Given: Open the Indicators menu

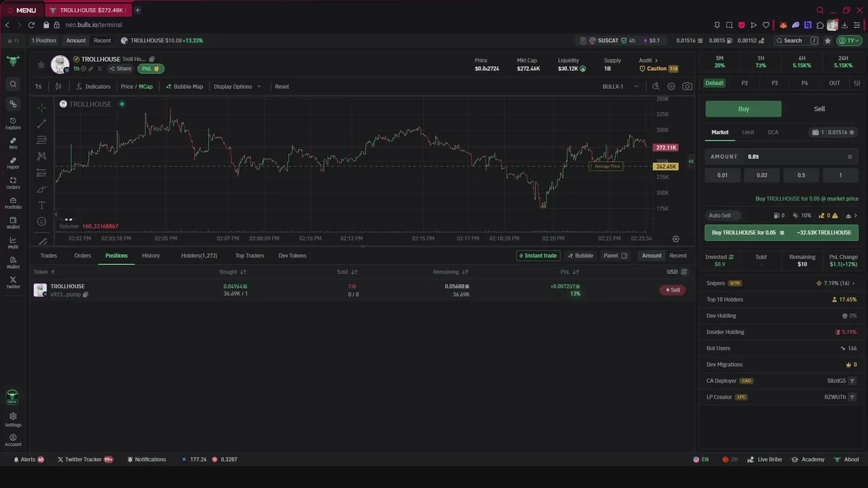Looking at the screenshot, I should [x=93, y=86].
